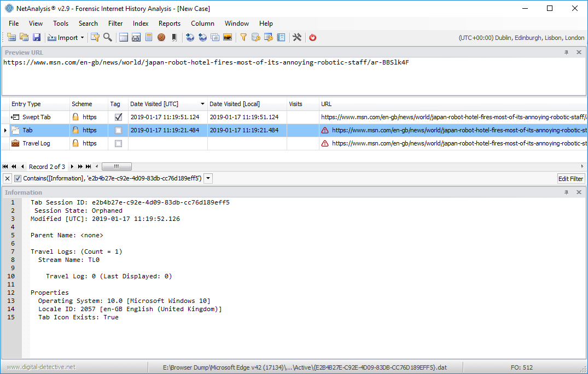Image resolution: width=588 pixels, height=374 pixels.
Task: Open the Filter menu
Action: tap(115, 23)
